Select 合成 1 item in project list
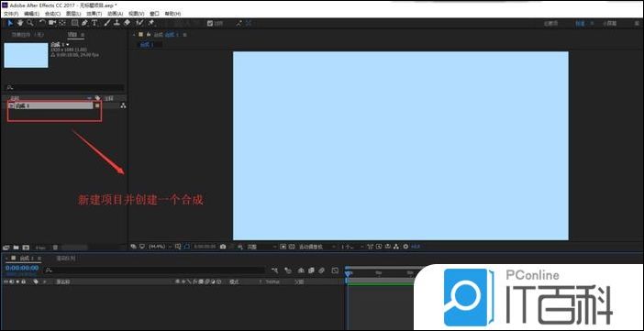The width and height of the screenshot is (644, 331). pyautogui.click(x=50, y=105)
